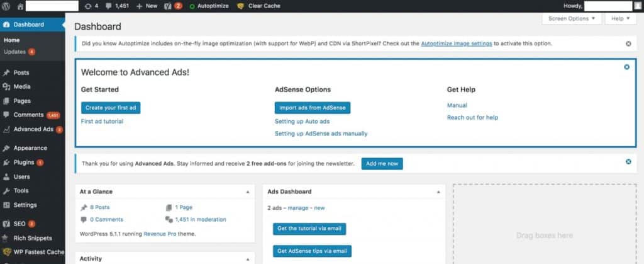Click the Welcome to Advanced Ads heading
Screen dimensions: 644x264
(x=135, y=72)
